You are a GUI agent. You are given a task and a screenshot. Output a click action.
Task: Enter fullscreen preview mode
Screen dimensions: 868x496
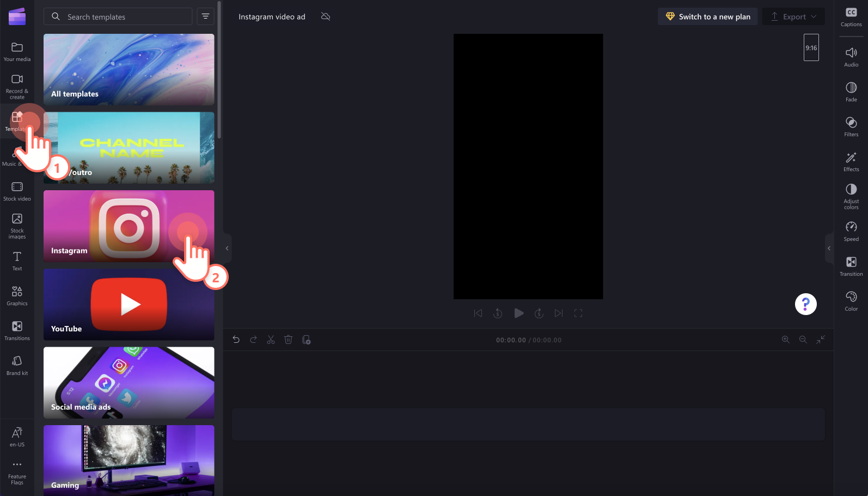tap(578, 313)
